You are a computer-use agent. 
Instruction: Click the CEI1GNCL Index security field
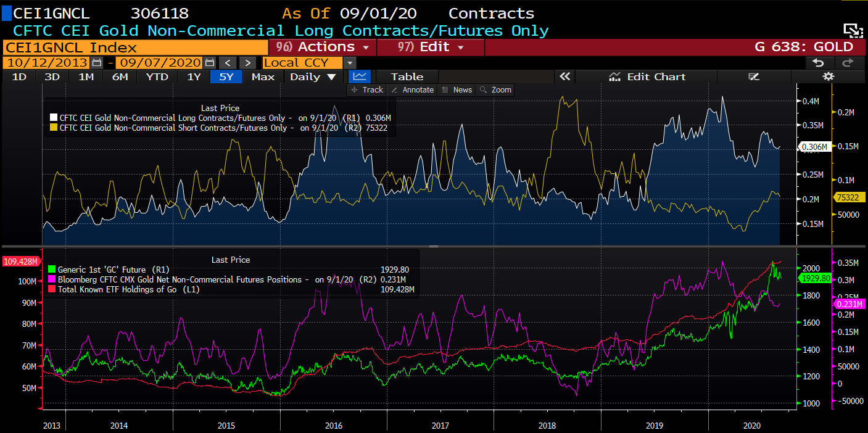(x=135, y=47)
